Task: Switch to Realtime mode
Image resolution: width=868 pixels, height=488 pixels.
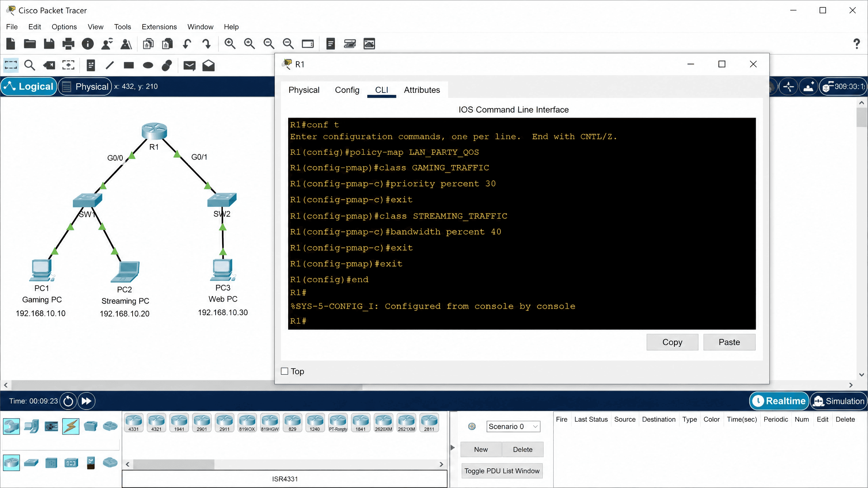Action: tap(779, 401)
